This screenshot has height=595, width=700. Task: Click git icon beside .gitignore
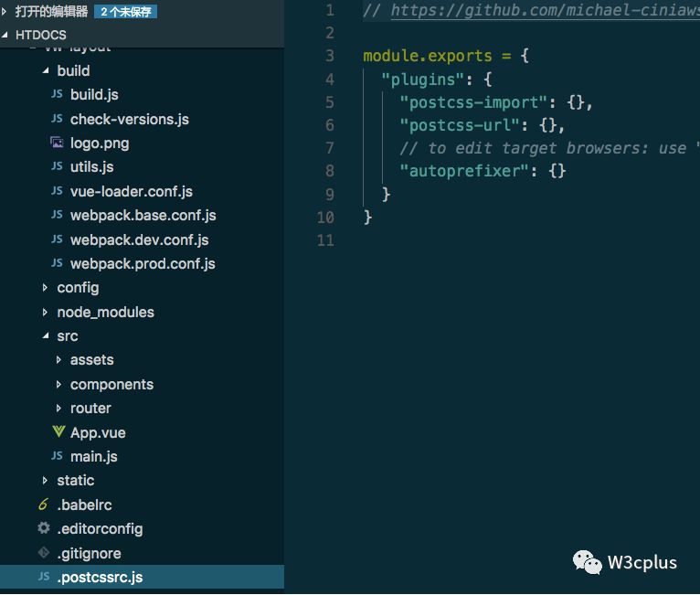tap(44, 553)
